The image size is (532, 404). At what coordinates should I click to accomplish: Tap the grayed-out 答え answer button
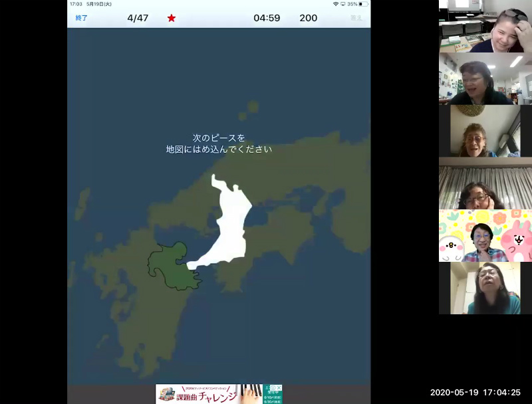click(356, 18)
